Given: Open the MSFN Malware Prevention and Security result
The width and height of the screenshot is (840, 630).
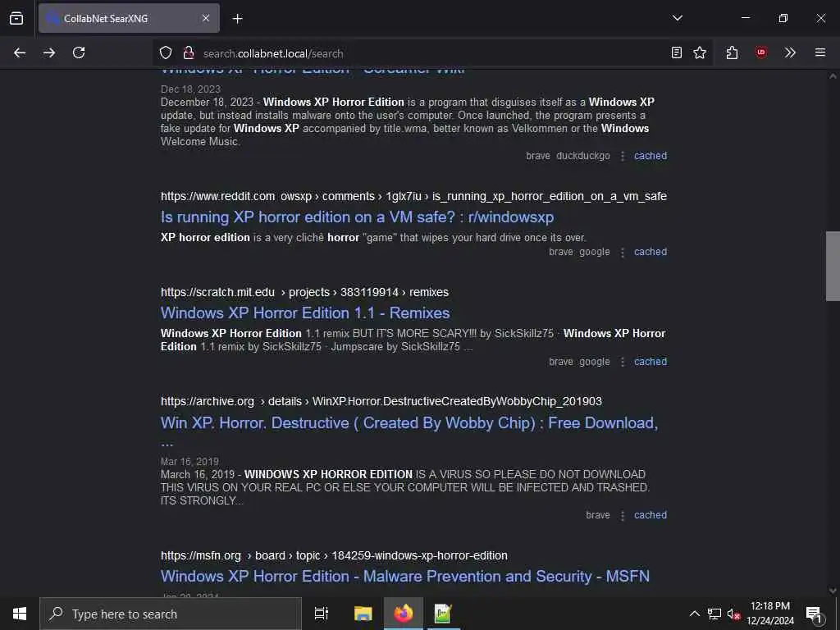Looking at the screenshot, I should 405,577.
